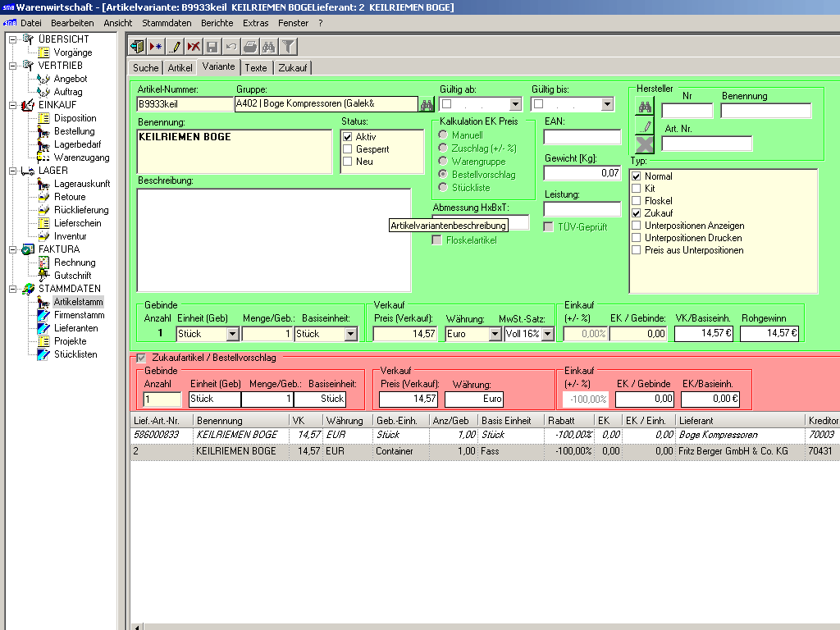Open the Stammdaten menu
840x630 pixels.
pos(167,23)
